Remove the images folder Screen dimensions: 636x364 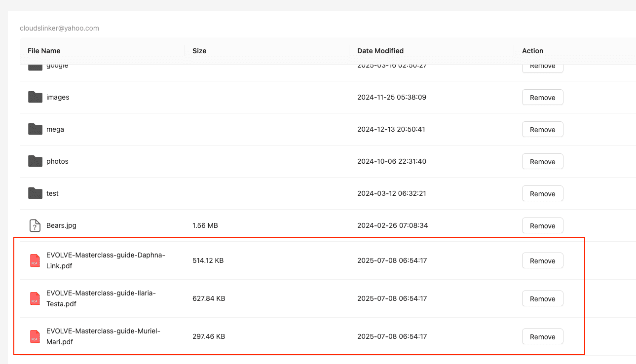click(543, 98)
